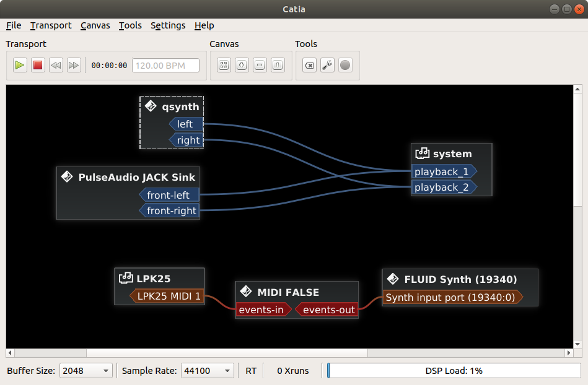The width and height of the screenshot is (588, 385).
Task: Select the events-in port
Action: [263, 309]
